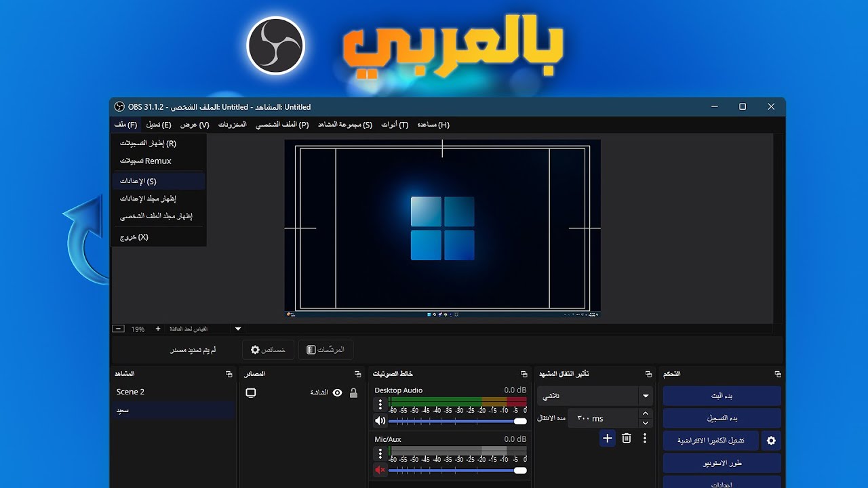
Task: Decrease transition duration with down arrow
Action: (x=646, y=423)
